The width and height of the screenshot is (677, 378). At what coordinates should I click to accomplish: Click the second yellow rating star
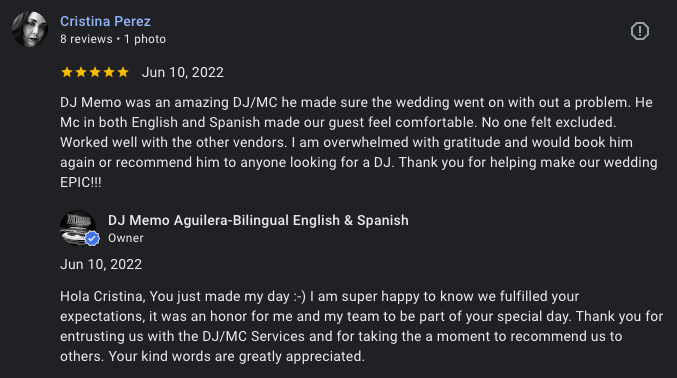point(81,72)
